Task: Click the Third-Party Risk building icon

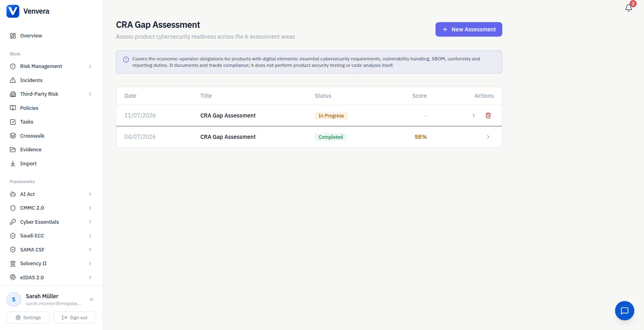Action: 13,94
